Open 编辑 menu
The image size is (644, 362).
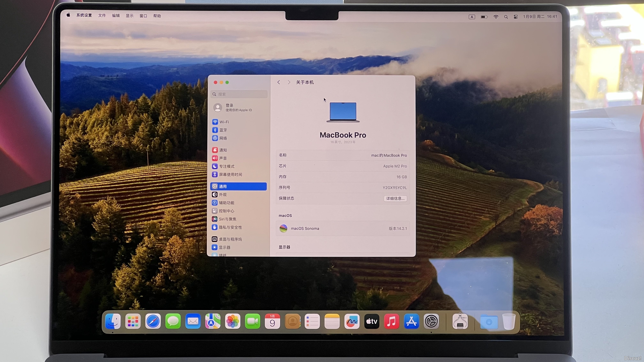click(116, 16)
